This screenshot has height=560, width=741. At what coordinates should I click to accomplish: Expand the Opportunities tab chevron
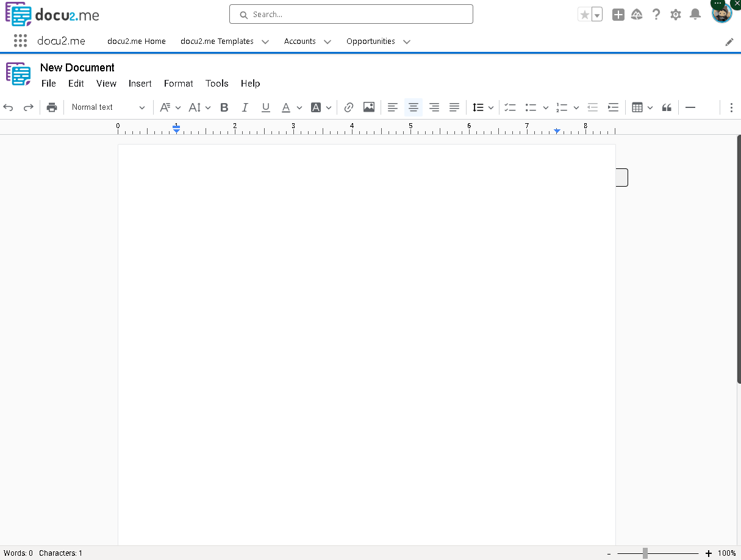pos(407,41)
